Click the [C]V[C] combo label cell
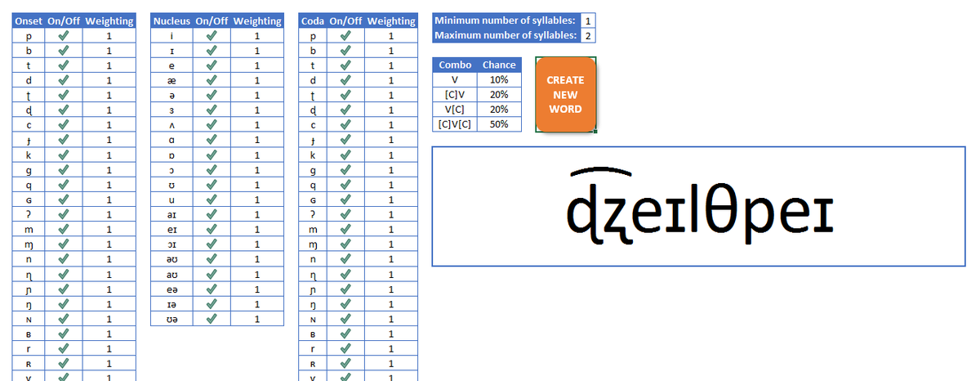The width and height of the screenshot is (980, 381). [x=455, y=124]
